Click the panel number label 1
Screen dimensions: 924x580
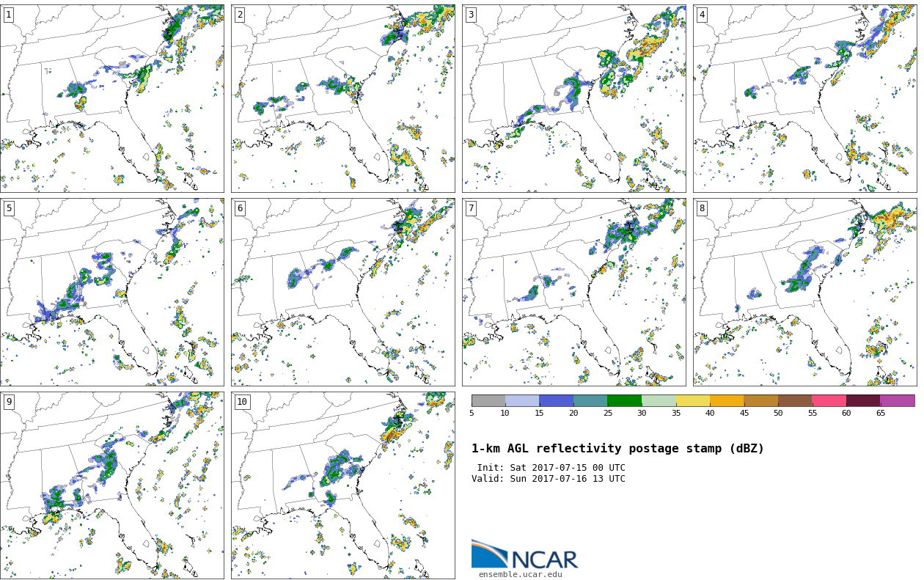tap(9, 15)
